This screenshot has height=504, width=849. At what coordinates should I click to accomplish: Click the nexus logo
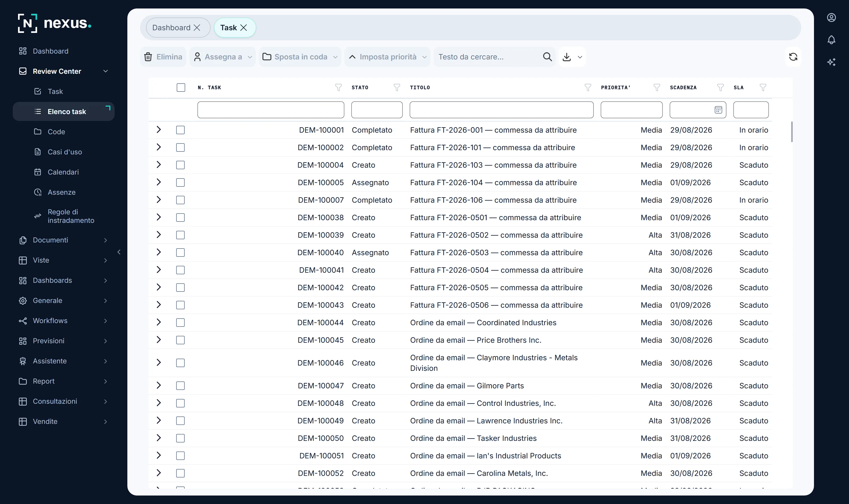(x=54, y=23)
